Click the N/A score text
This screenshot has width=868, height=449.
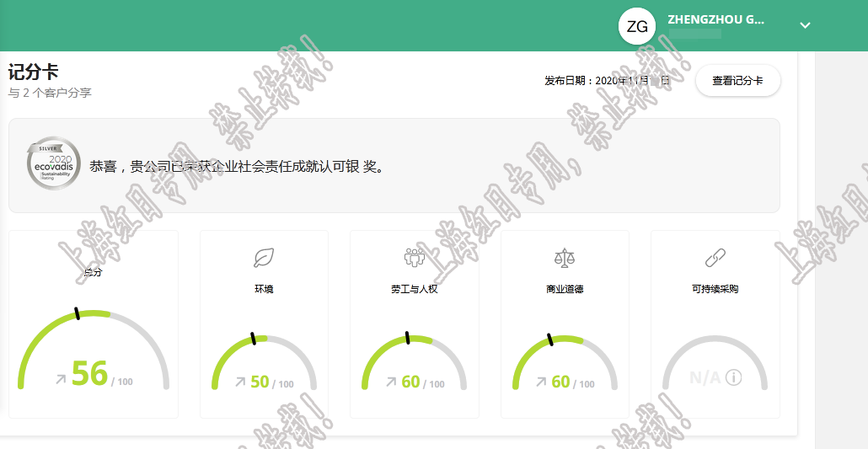(705, 377)
